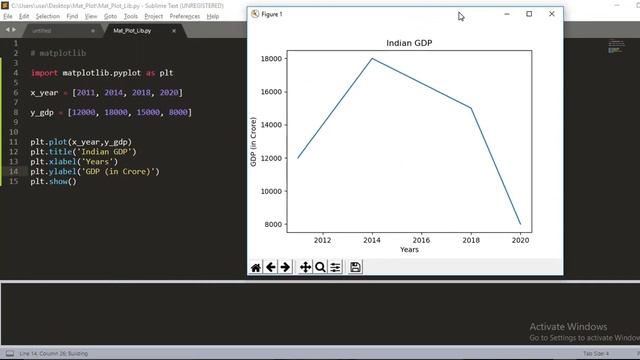The width and height of the screenshot is (640, 360).
Task: Click line number 14 in gutter
Action: (x=13, y=171)
